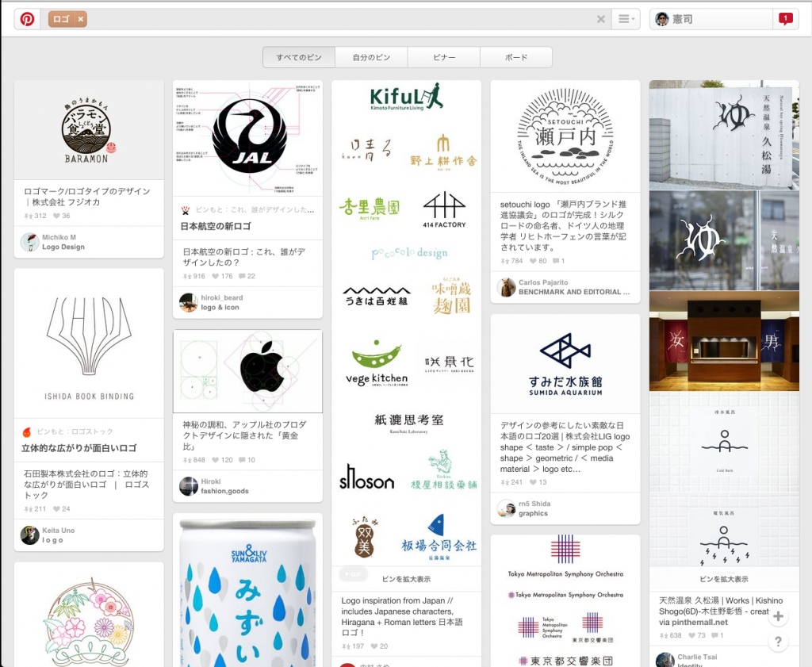Click Carlos Pajarito avatar icon
The image size is (812, 667).
click(506, 287)
